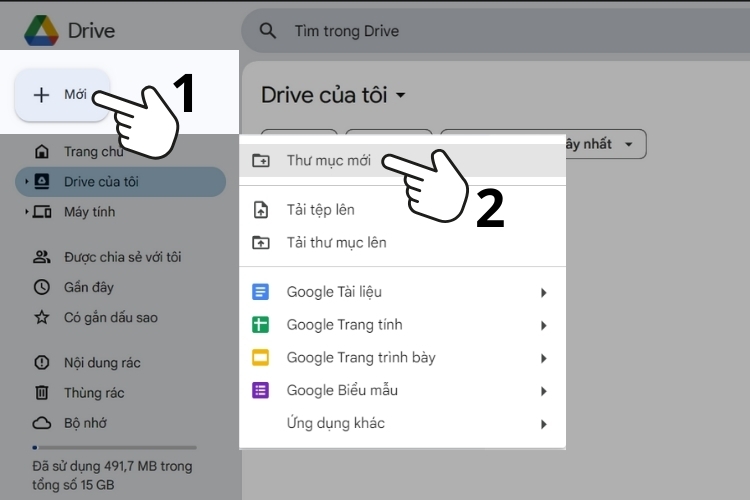Click the Nội dung rác warning icon
750x500 pixels.
point(42,363)
